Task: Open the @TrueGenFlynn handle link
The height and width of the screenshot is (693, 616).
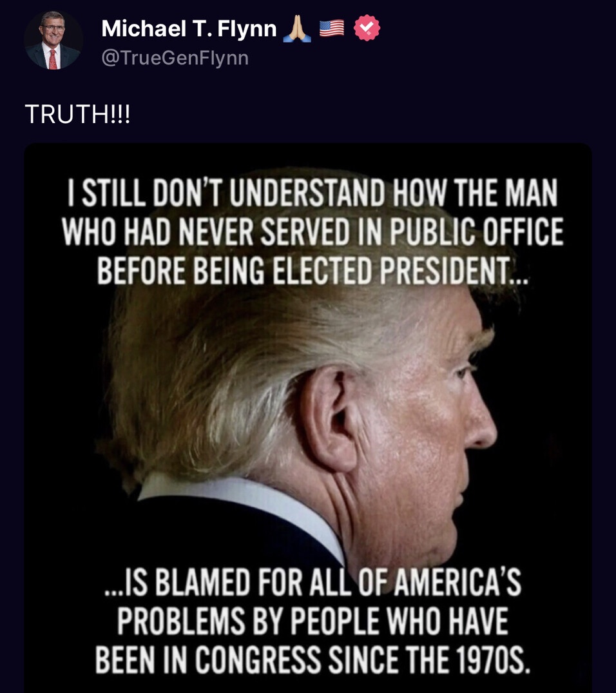Action: 175,58
